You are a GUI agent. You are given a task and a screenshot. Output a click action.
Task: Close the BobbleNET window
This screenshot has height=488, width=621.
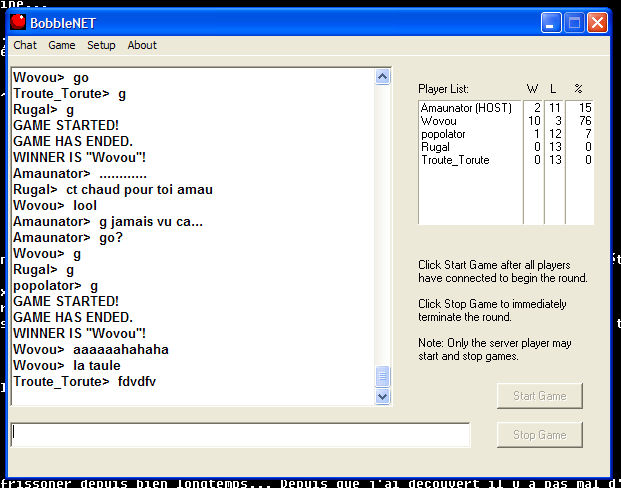(x=598, y=22)
